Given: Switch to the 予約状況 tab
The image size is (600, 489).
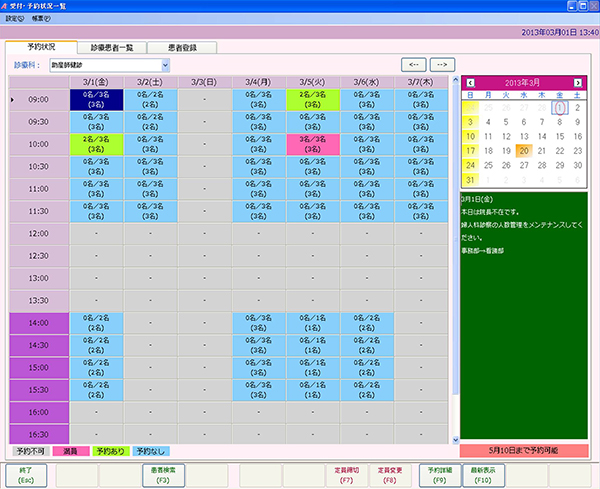Looking at the screenshot, I should click(x=41, y=47).
